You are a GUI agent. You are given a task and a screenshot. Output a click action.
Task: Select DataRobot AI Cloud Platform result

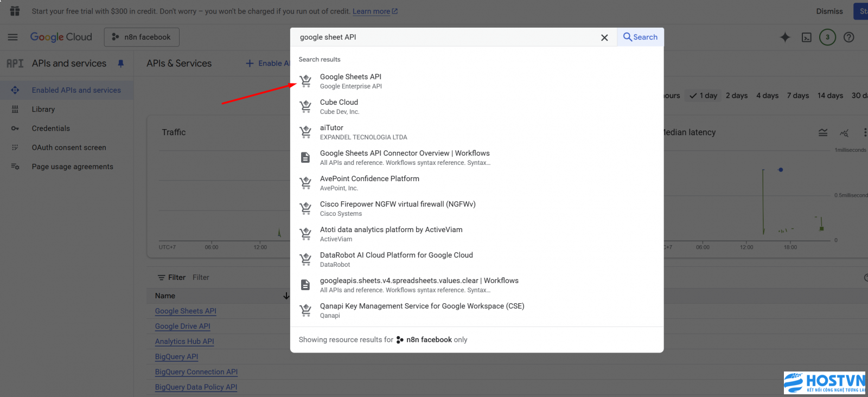[477, 259]
